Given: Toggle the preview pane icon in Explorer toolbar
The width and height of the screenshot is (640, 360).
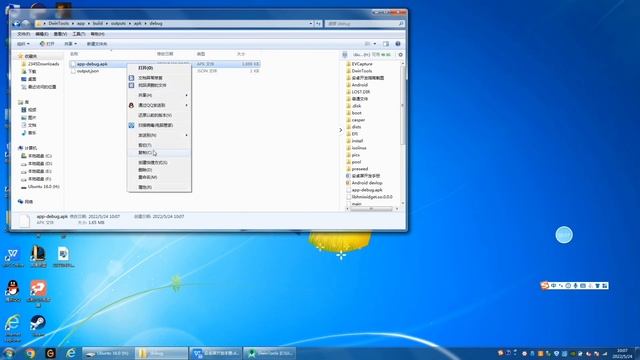Looking at the screenshot, I should [x=386, y=44].
